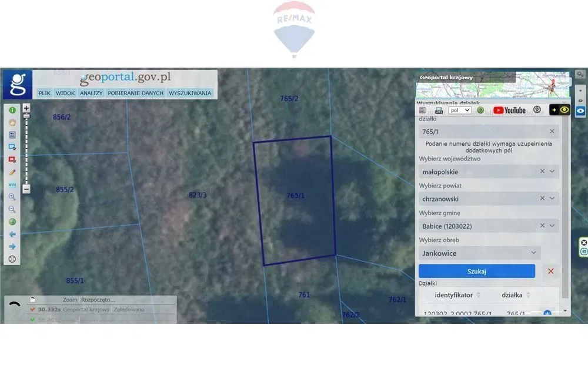Sort results by the identyfikator column

coord(478,295)
